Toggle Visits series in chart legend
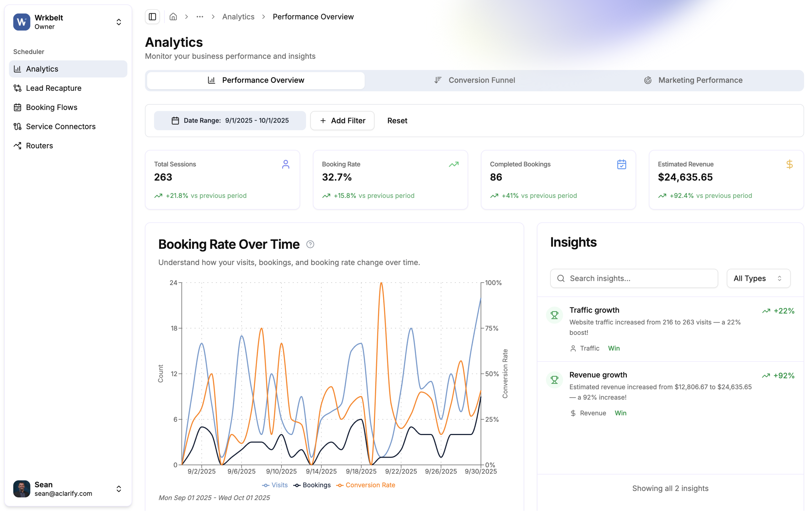Screen dimensions: 812x511 tap(275, 485)
